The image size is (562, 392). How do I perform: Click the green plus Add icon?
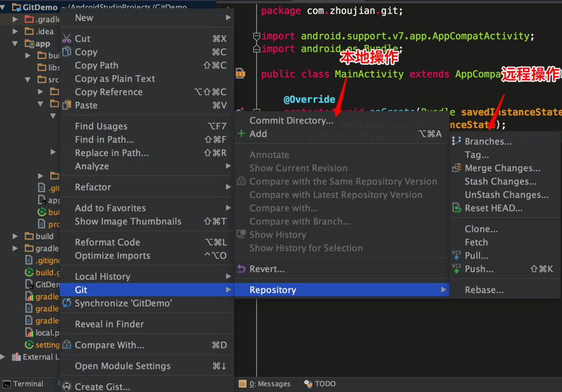pos(241,134)
